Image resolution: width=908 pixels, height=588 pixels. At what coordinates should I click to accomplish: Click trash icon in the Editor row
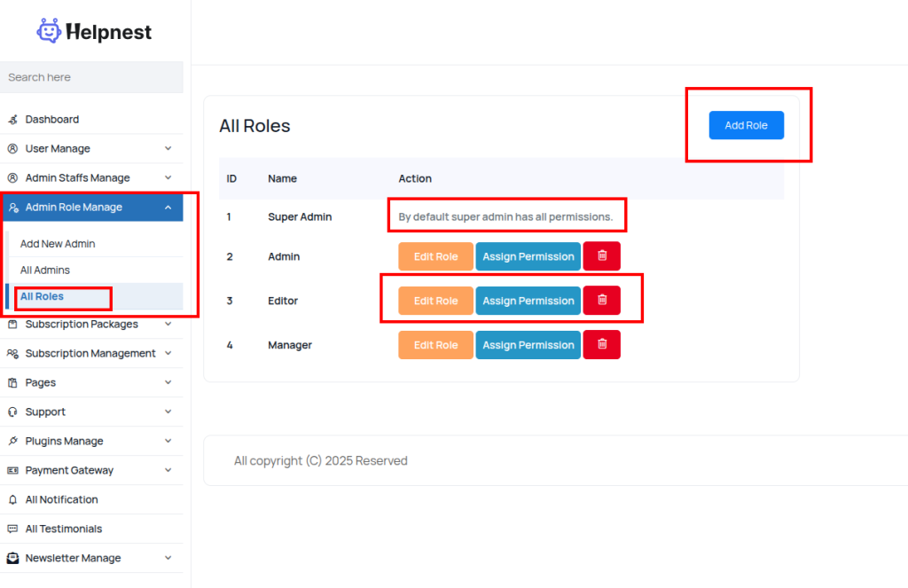tap(602, 301)
